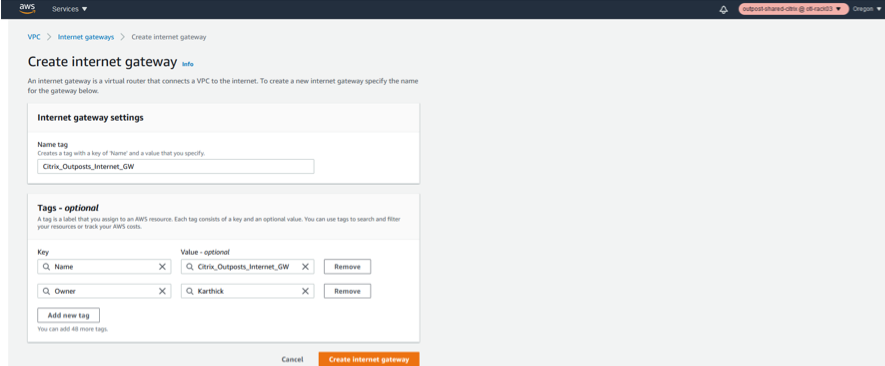885x366 pixels.
Task: Go to VPC breadcrumb link
Action: click(34, 37)
